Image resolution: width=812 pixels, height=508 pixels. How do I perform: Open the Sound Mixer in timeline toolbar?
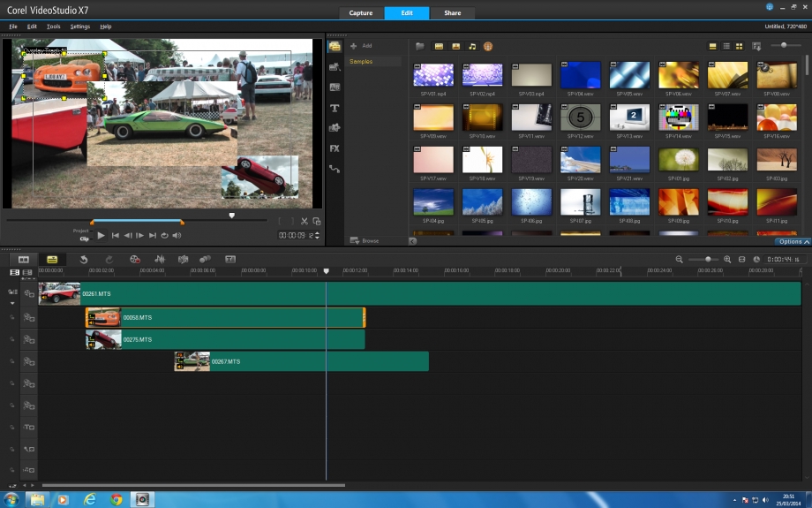click(x=160, y=259)
